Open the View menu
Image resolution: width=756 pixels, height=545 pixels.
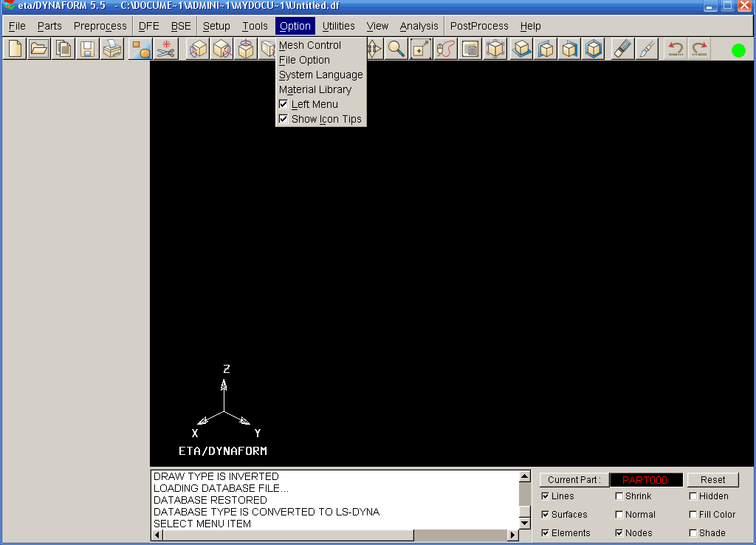pos(377,26)
